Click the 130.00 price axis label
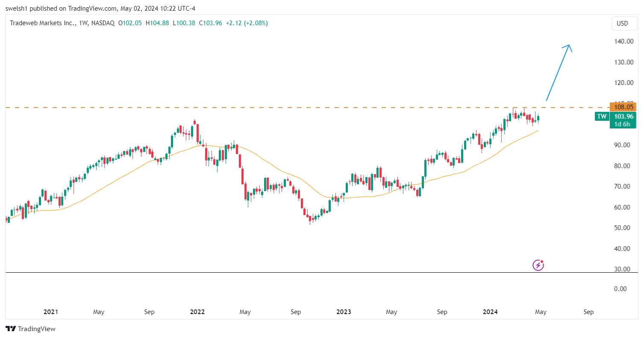 point(624,62)
